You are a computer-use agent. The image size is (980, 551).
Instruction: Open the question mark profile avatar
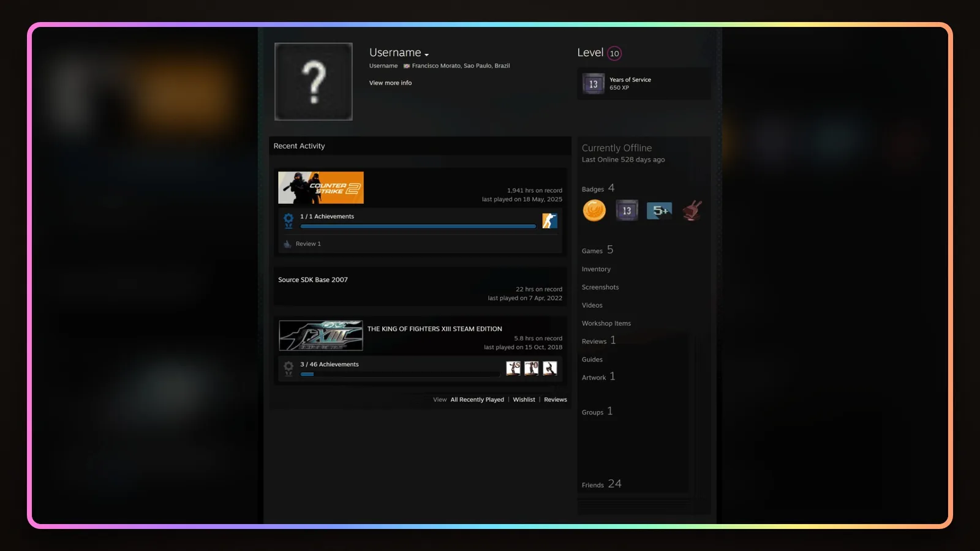(x=314, y=81)
